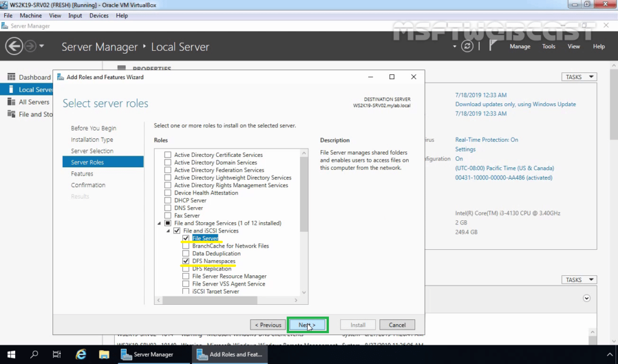
Task: Click the Next button
Action: [x=307, y=325]
